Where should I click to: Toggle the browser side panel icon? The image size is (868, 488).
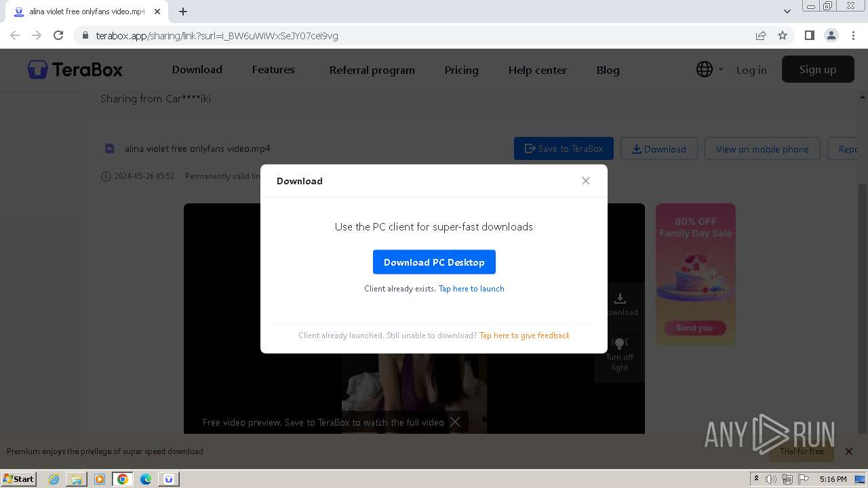tap(809, 35)
